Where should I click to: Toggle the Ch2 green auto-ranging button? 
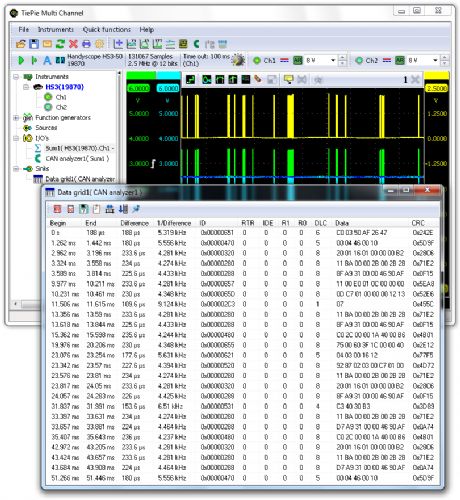400,60
